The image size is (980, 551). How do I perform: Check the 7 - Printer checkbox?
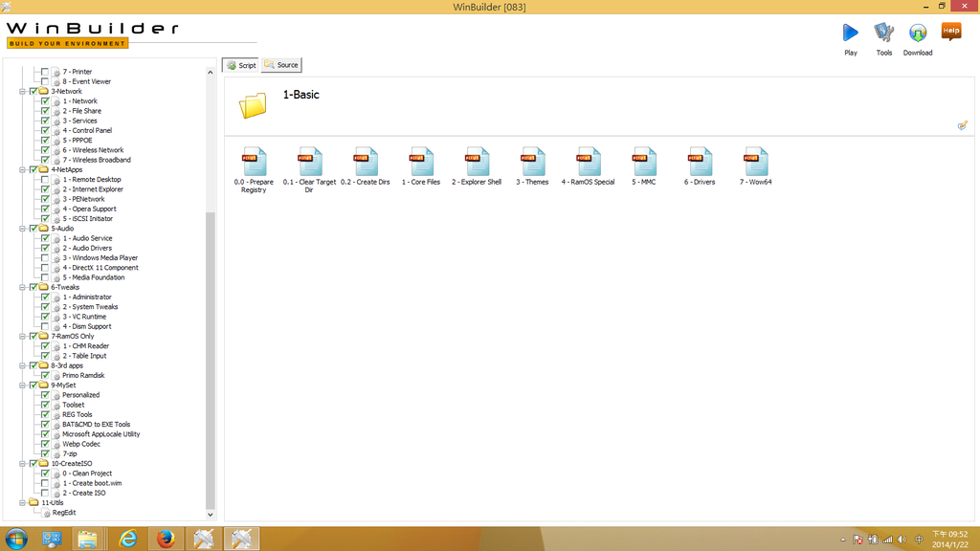click(45, 72)
